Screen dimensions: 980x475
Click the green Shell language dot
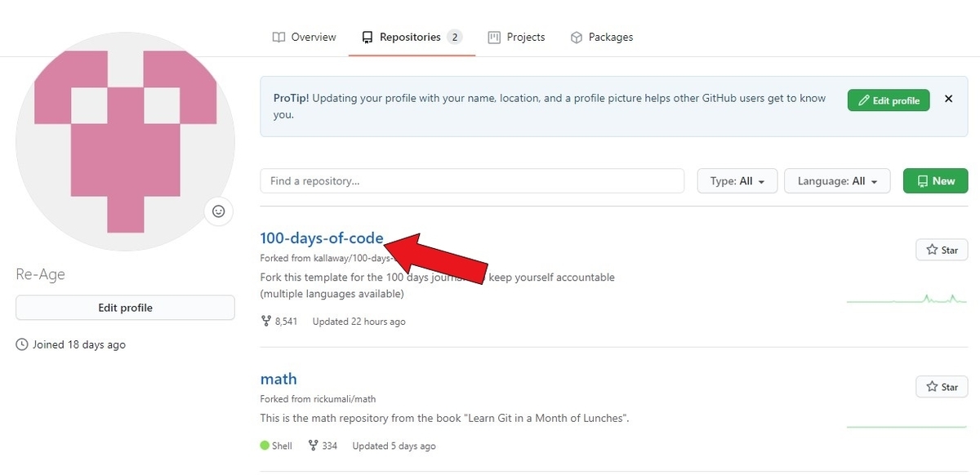(265, 446)
